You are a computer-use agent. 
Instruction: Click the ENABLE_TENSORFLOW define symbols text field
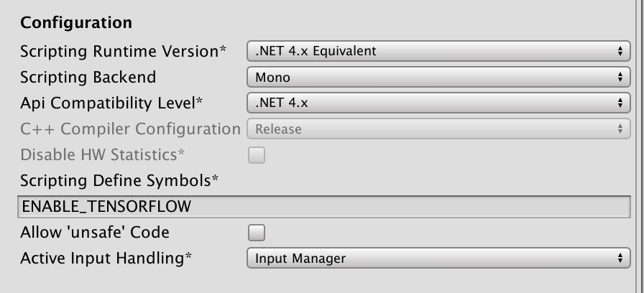[x=322, y=207]
